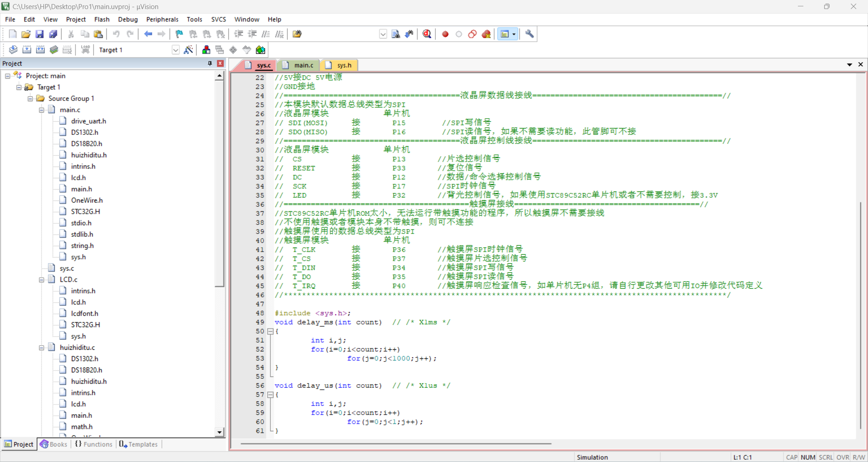
Task: Switch to the Templates panel tab
Action: (138, 444)
